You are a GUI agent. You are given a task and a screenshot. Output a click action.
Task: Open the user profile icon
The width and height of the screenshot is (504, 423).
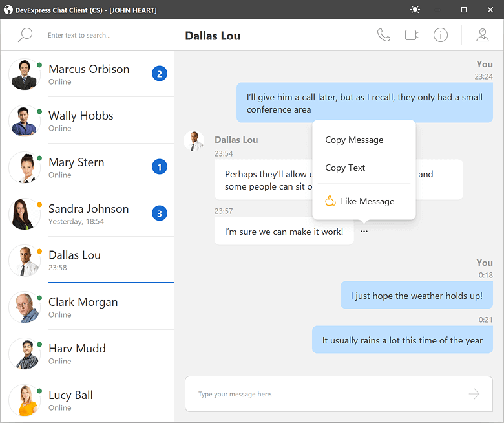tap(482, 35)
